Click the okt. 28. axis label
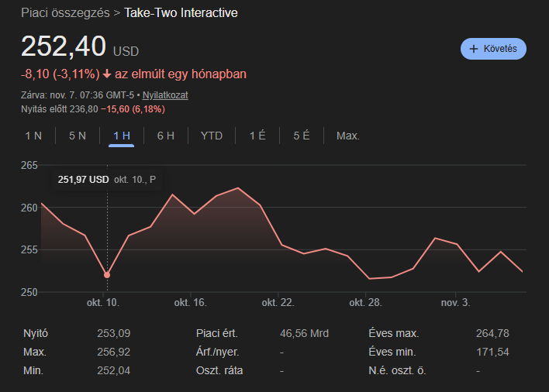Screen dimensions: 549x392 (365, 303)
